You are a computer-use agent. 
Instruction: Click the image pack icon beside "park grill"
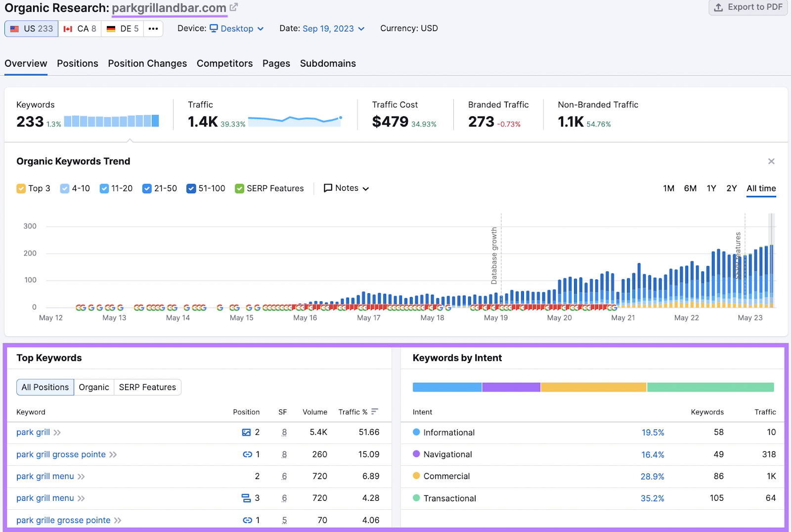click(246, 432)
